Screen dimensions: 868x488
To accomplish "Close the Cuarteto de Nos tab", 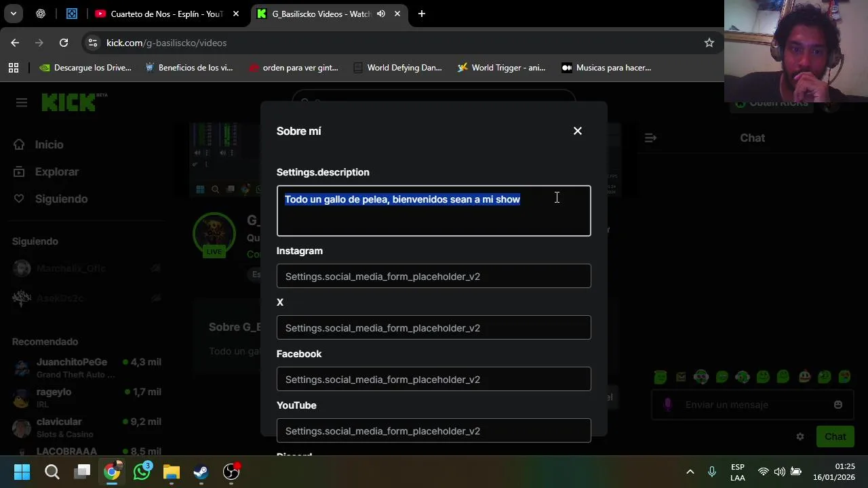I will coord(236,14).
